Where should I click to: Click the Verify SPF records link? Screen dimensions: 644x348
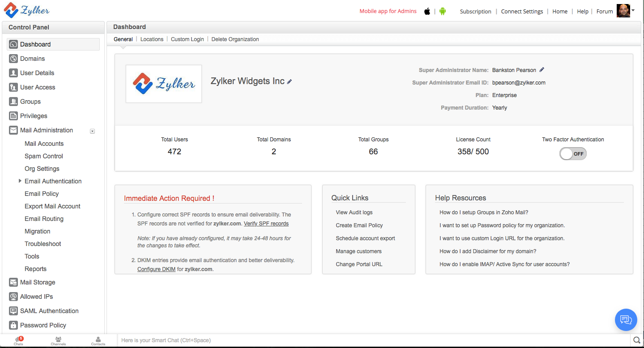click(266, 224)
